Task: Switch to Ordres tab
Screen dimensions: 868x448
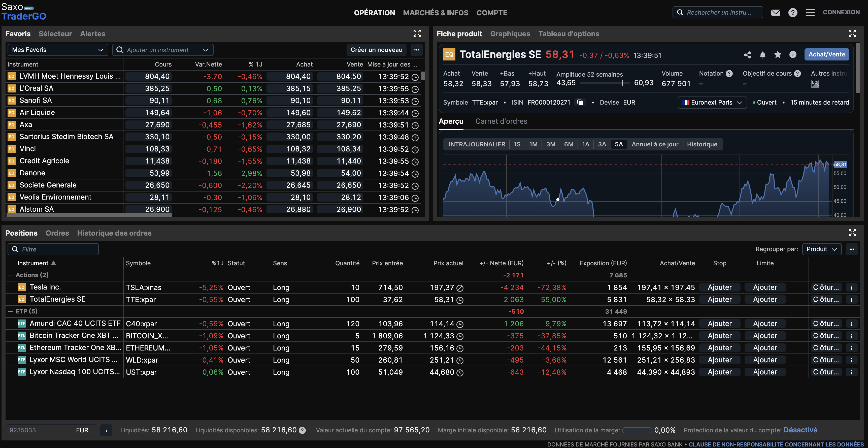Action: click(x=57, y=233)
